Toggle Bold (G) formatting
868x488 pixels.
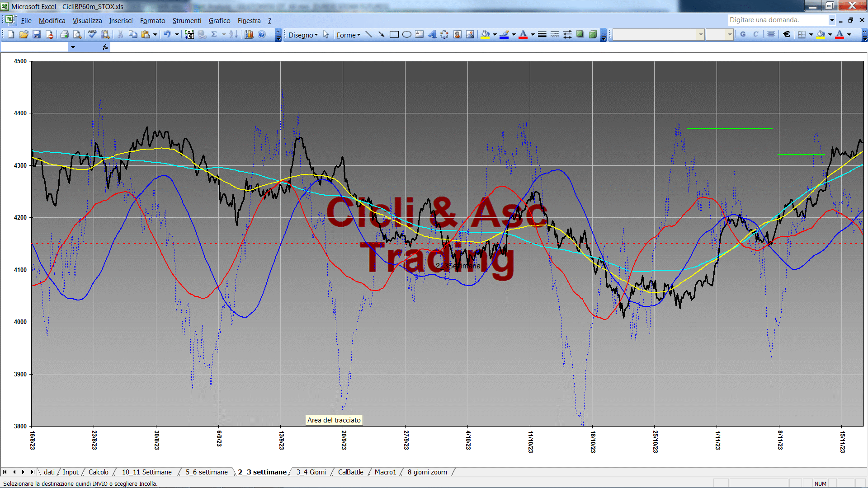743,34
